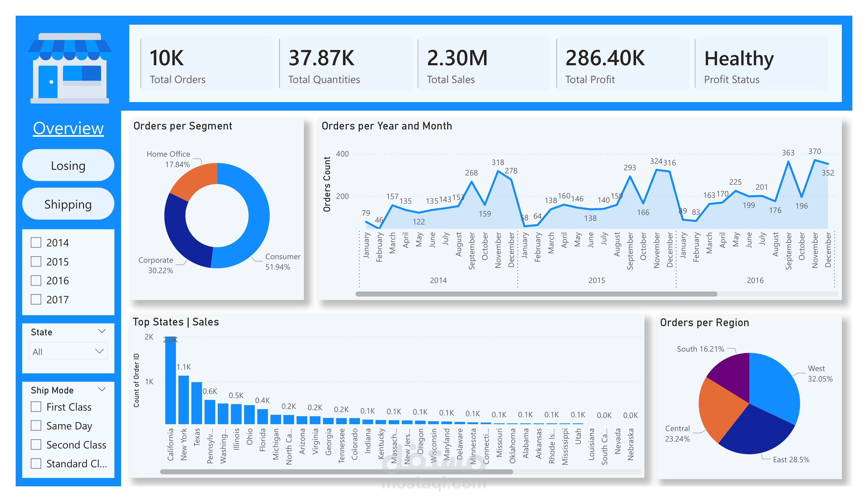Open the Shipping page
Screen dimensions: 868x502
[x=68, y=204]
